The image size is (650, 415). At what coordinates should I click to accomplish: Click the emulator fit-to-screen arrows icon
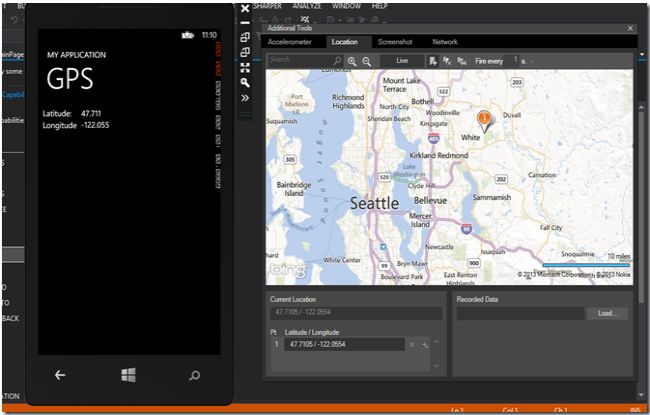click(245, 68)
